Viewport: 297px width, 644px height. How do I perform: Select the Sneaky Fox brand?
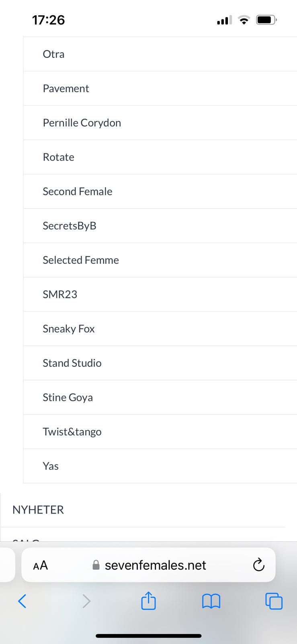coord(69,329)
